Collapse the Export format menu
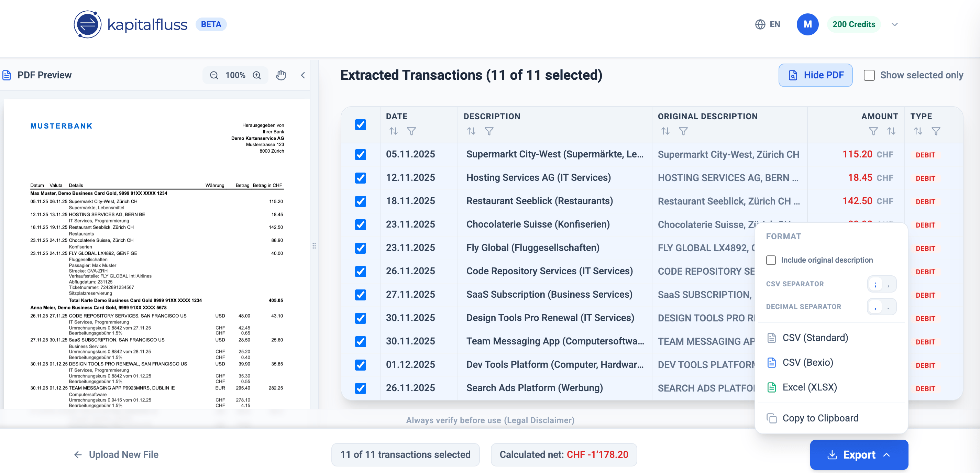The width and height of the screenshot is (980, 473). (888, 455)
